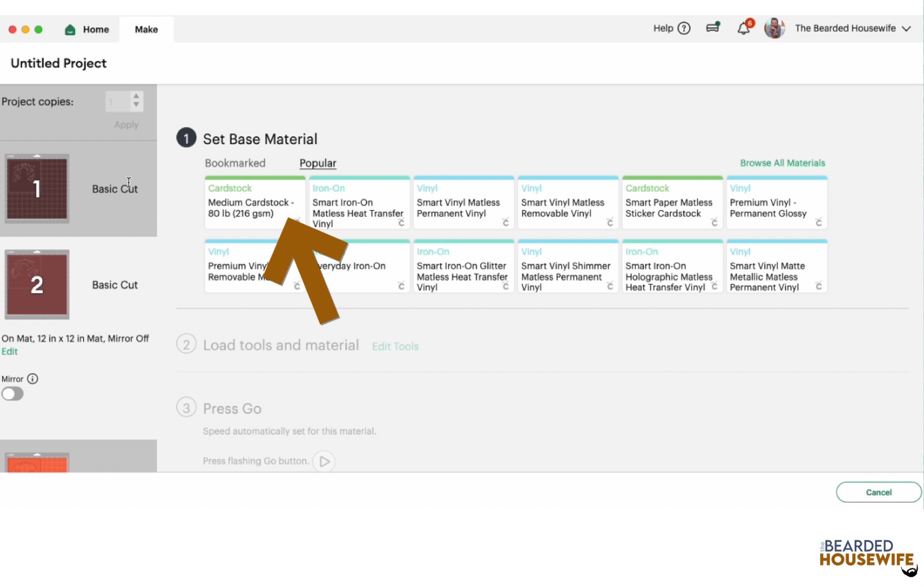
Task: Click the Edit Tools link
Action: pyautogui.click(x=395, y=346)
